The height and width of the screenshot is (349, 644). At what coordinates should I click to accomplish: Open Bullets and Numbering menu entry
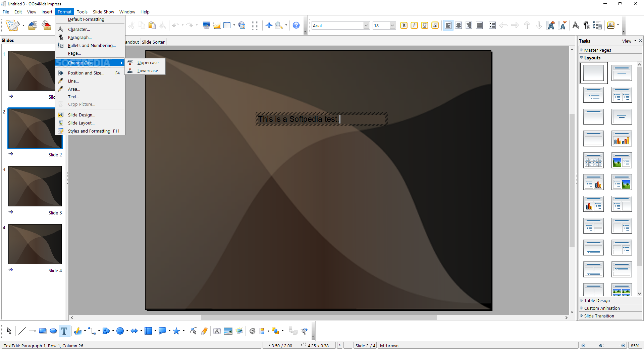click(90, 45)
